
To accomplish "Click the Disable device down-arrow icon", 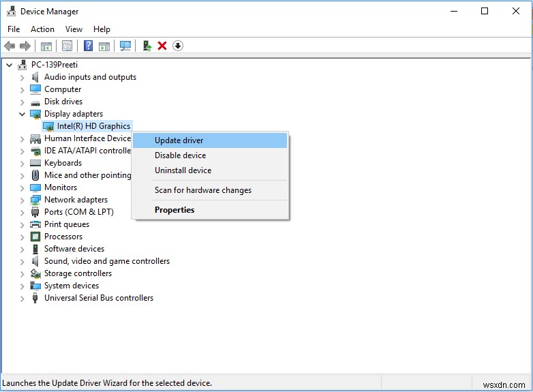I will 178,46.
